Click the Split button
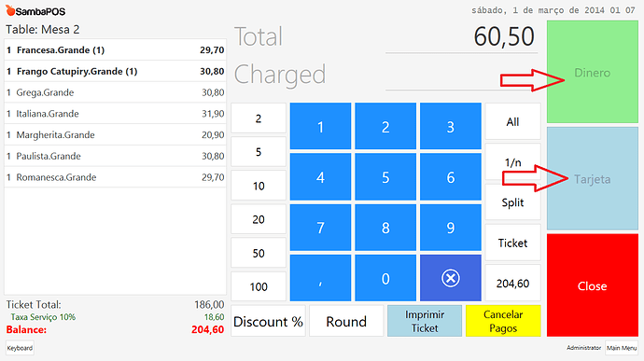This screenshot has height=361, width=644. (x=512, y=202)
